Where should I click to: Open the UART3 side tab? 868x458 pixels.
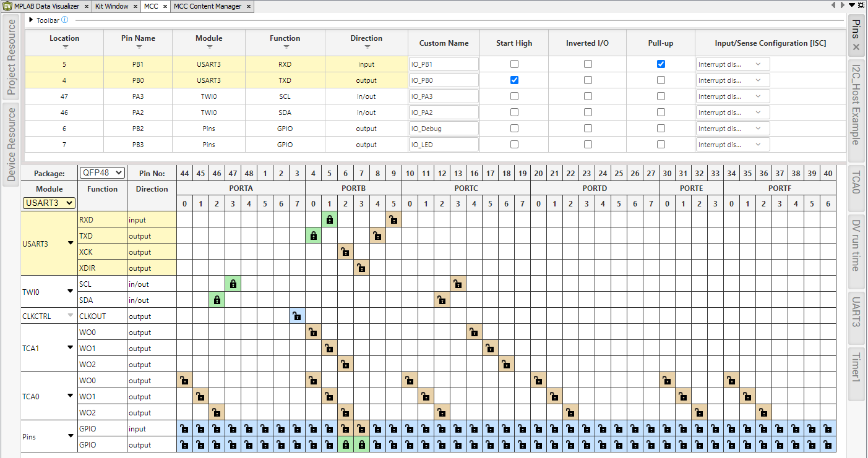click(x=856, y=317)
